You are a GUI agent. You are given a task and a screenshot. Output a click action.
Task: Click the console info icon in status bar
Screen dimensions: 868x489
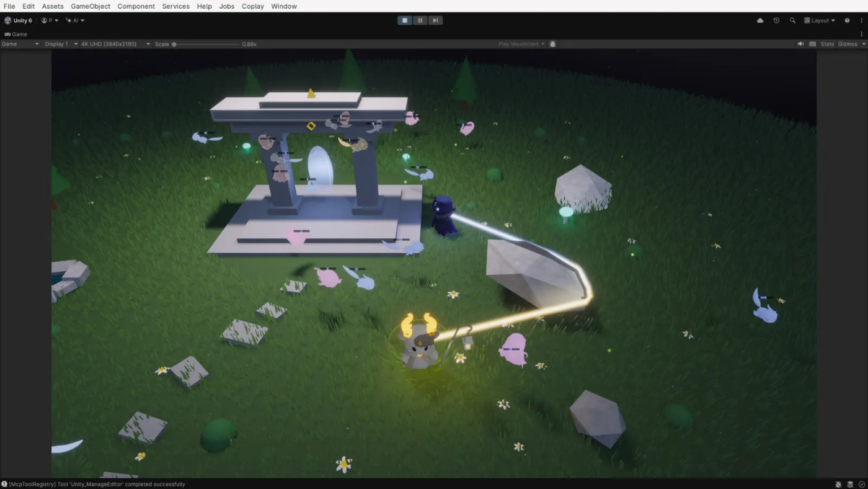[4, 484]
